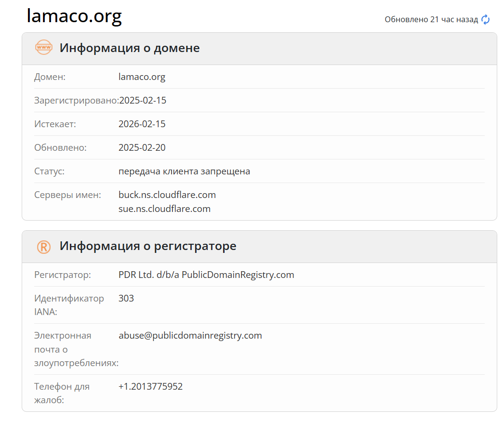The height and width of the screenshot is (421, 504).
Task: Click the PDR Ltd. PublicDomainRegistry.com registrar name
Action: coord(206,275)
